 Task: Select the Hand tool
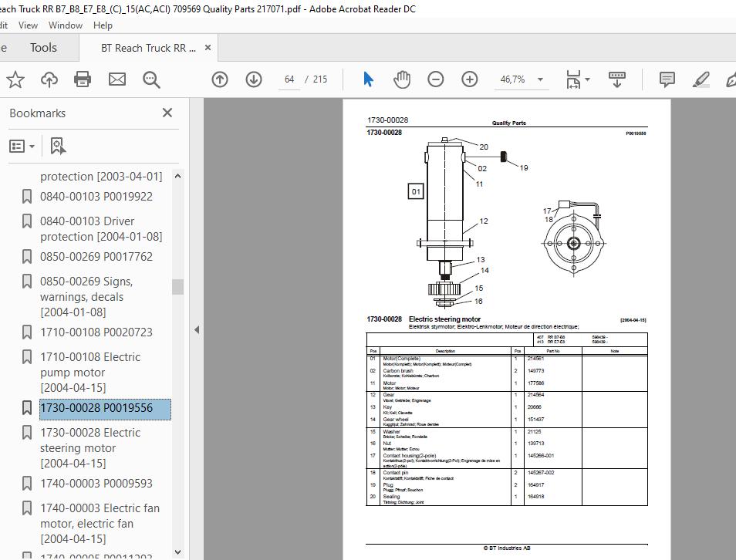[x=401, y=79]
